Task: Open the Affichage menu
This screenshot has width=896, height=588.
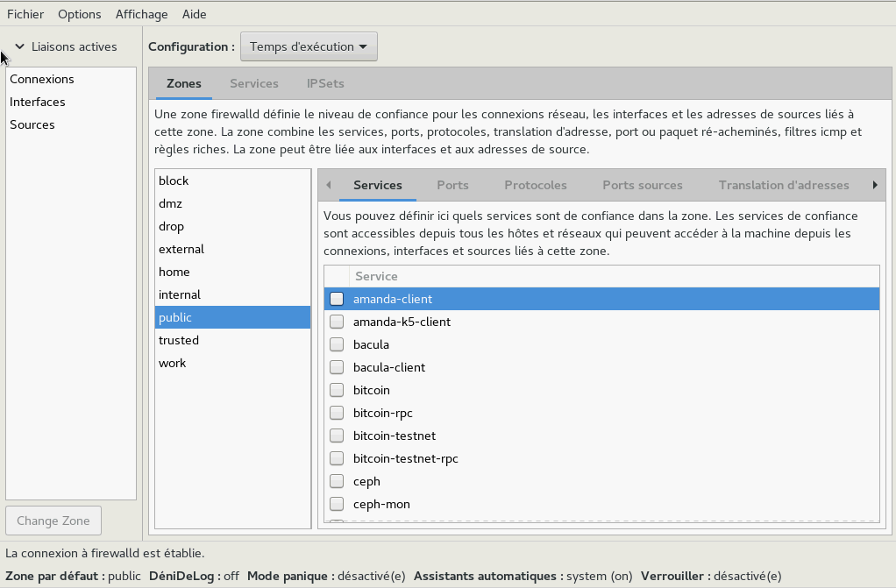Action: [141, 14]
